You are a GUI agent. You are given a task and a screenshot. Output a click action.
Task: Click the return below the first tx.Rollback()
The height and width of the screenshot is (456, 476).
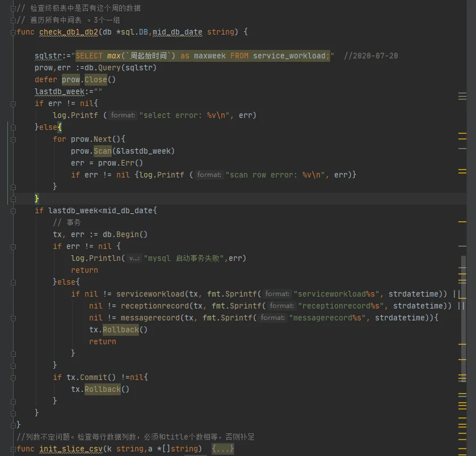(x=103, y=342)
